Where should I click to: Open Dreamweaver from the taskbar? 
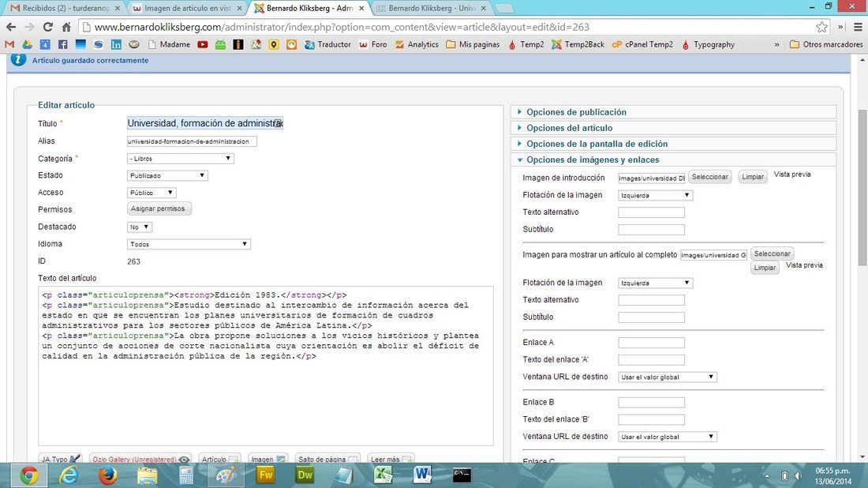pyautogui.click(x=305, y=475)
